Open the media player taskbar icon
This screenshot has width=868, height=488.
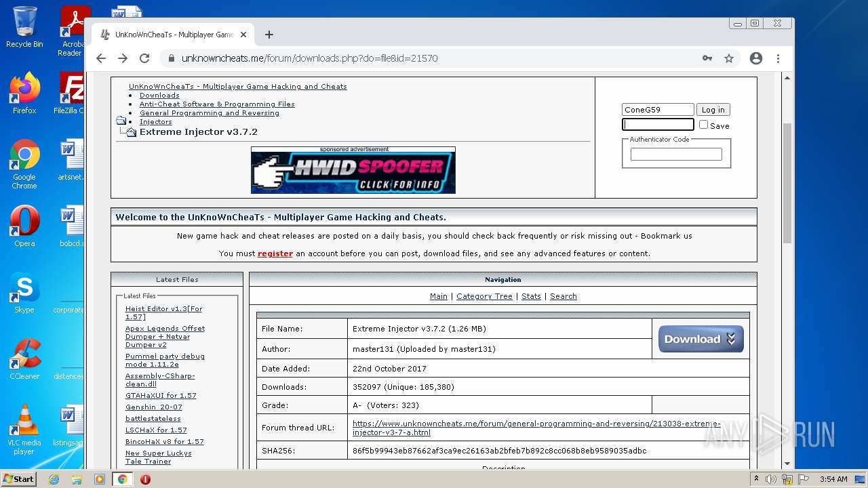100,479
